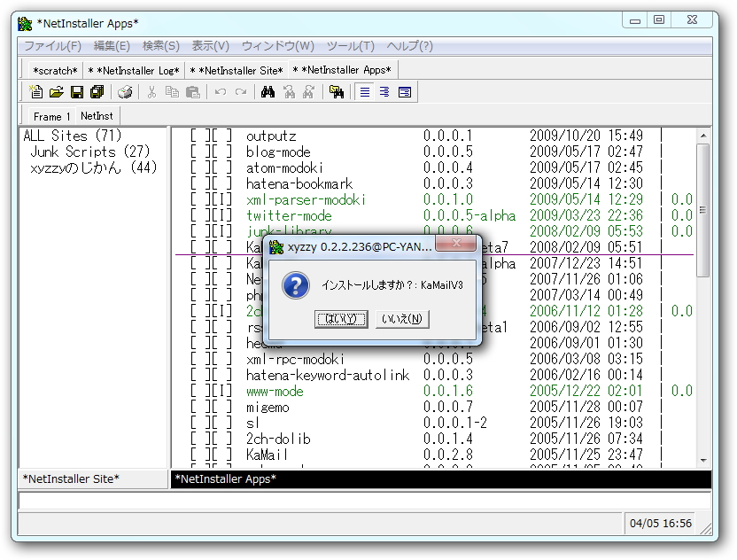Open the 編集(E) menu
Viewport: 737px width, 560px height.
click(x=112, y=46)
